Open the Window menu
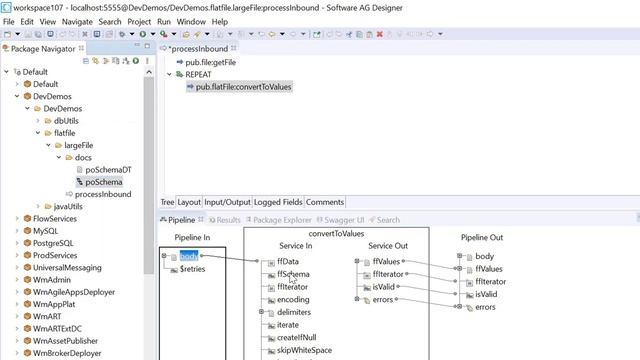The width and height of the screenshot is (640, 360). coord(191,22)
